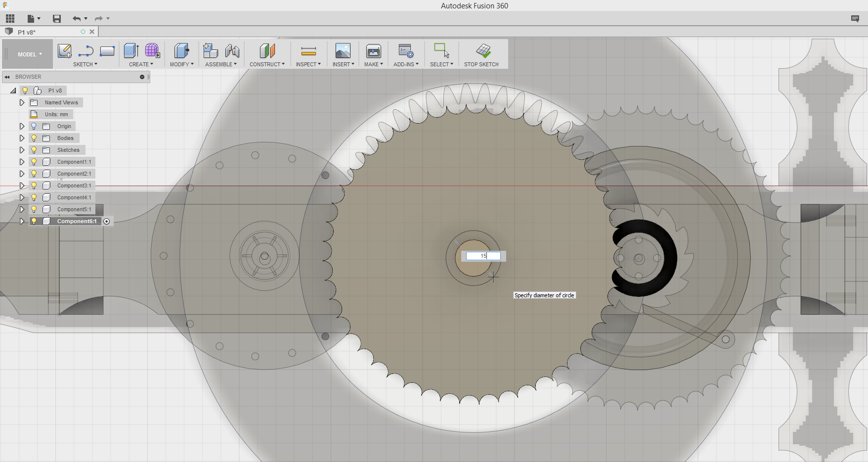The width and height of the screenshot is (868, 462).
Task: Open undo history dropdown arrow
Action: point(86,19)
